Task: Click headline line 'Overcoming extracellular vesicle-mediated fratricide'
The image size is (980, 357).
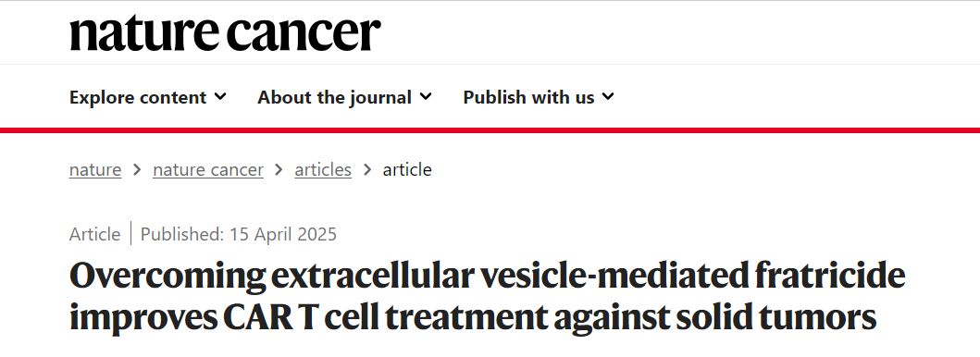Action: pyautogui.click(x=488, y=277)
